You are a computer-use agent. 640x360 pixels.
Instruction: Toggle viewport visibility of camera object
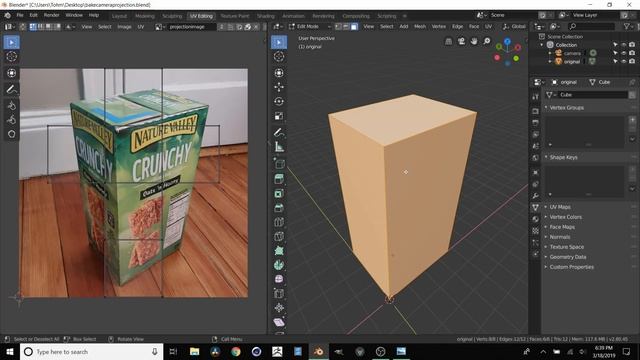[x=624, y=53]
